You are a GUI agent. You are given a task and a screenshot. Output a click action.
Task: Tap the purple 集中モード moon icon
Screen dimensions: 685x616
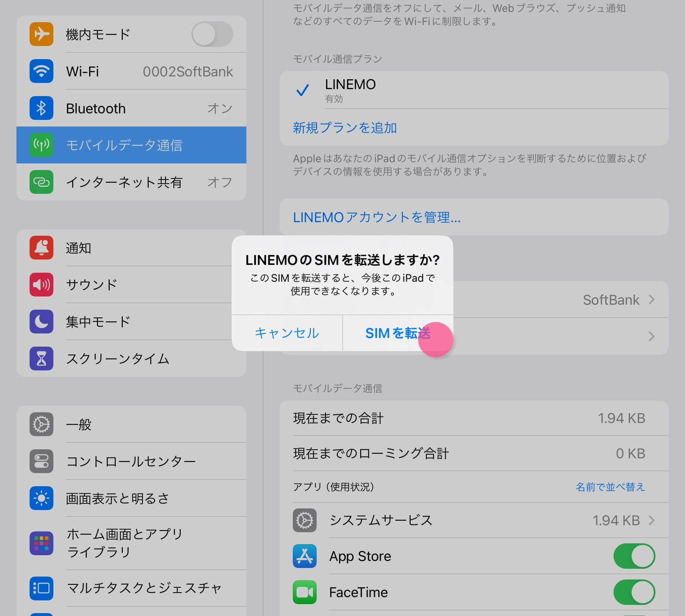pos(41,322)
